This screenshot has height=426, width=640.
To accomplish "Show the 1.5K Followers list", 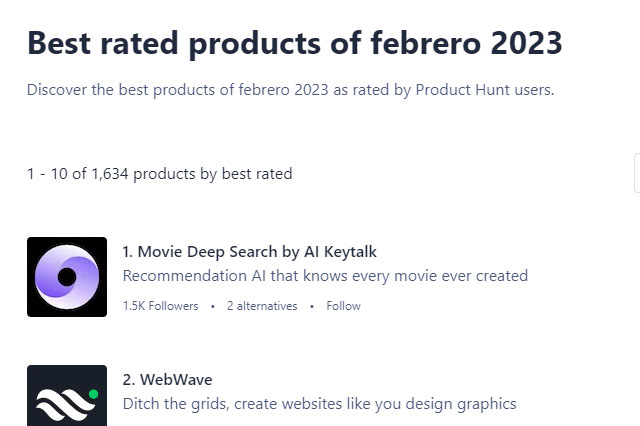I will coord(160,306).
